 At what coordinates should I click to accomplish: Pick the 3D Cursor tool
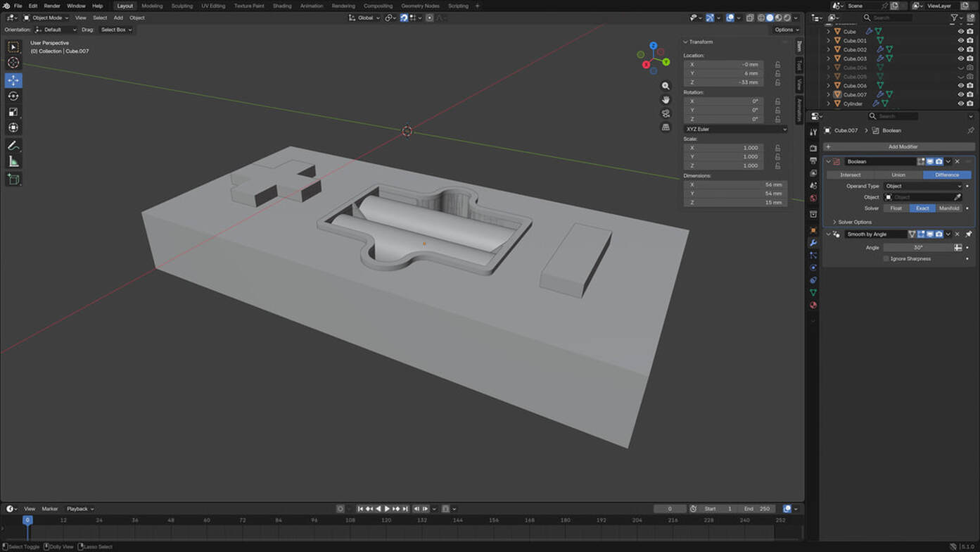[13, 63]
